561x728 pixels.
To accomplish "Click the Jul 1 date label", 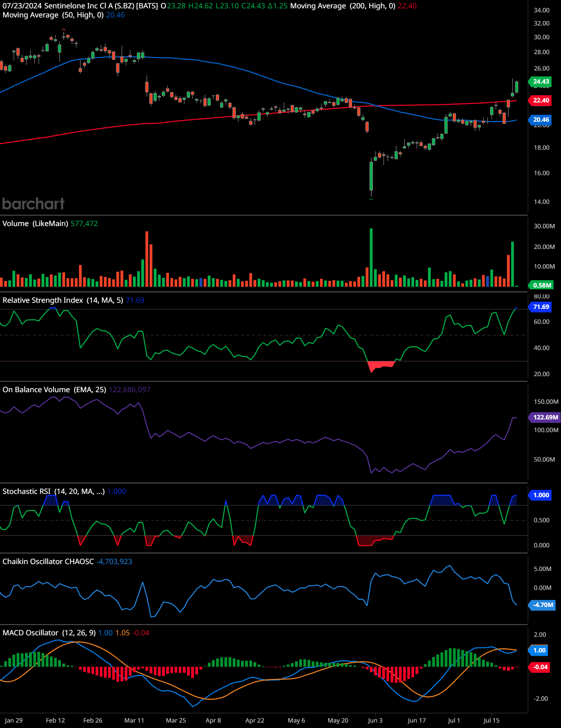I will pyautogui.click(x=454, y=720).
